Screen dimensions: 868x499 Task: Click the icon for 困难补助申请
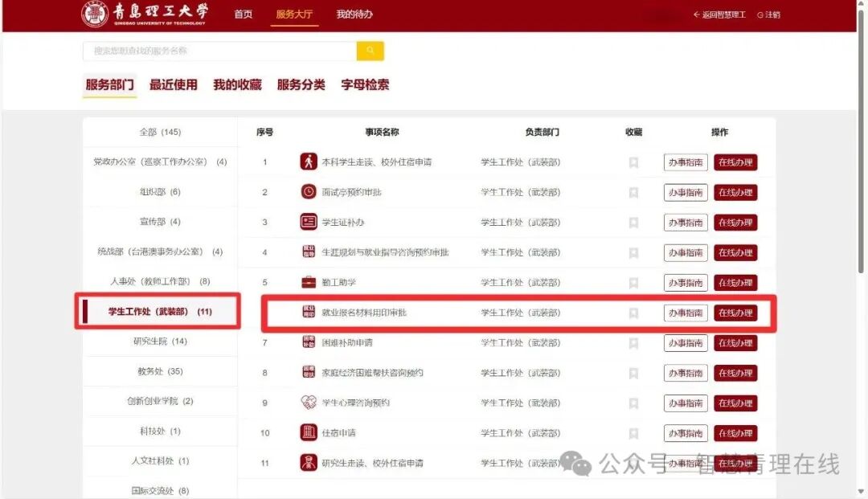[309, 342]
